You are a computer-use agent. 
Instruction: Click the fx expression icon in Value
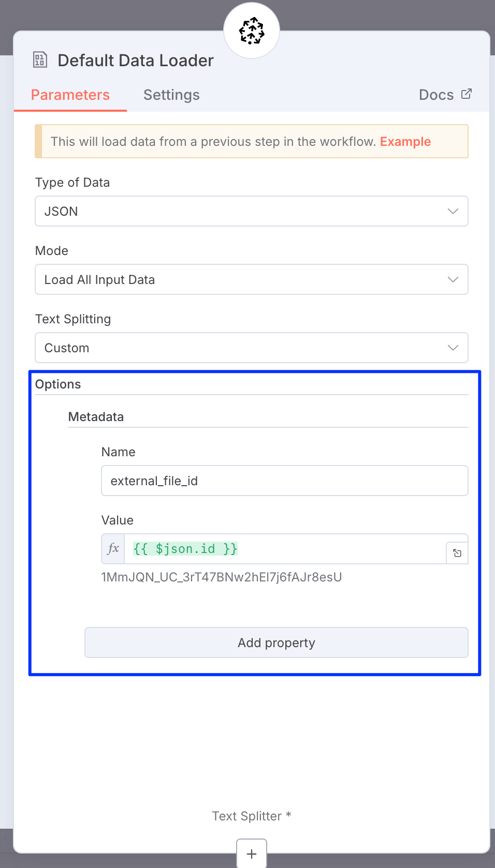tap(113, 549)
